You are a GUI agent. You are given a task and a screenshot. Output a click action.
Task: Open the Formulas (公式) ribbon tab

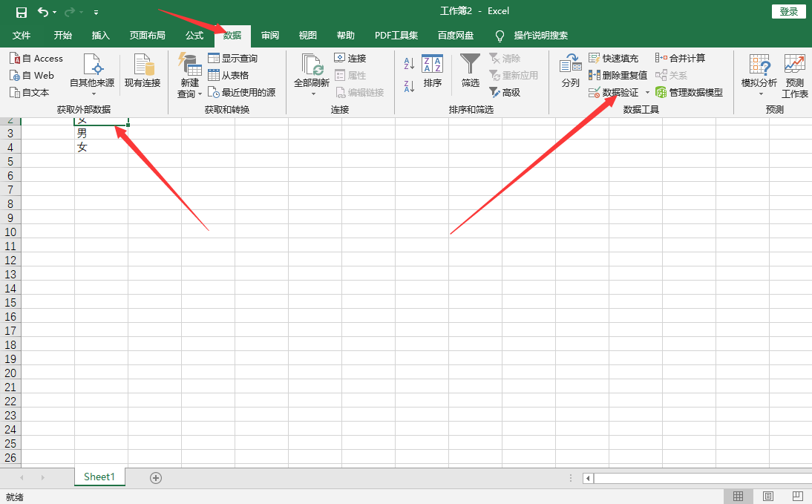(x=194, y=36)
